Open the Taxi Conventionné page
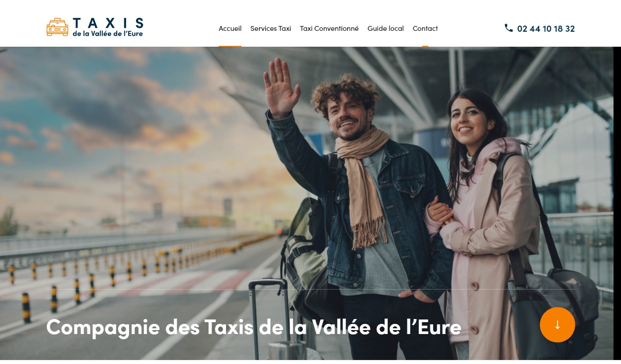The height and width of the screenshot is (364, 621). tap(329, 28)
